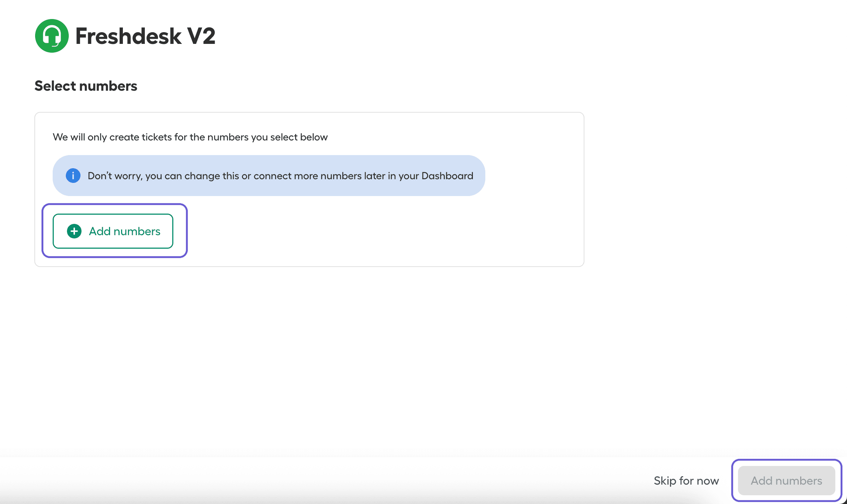Viewport: 847px width, 504px height.
Task: Click the purple-outlined Add numbers area
Action: pyautogui.click(x=114, y=230)
